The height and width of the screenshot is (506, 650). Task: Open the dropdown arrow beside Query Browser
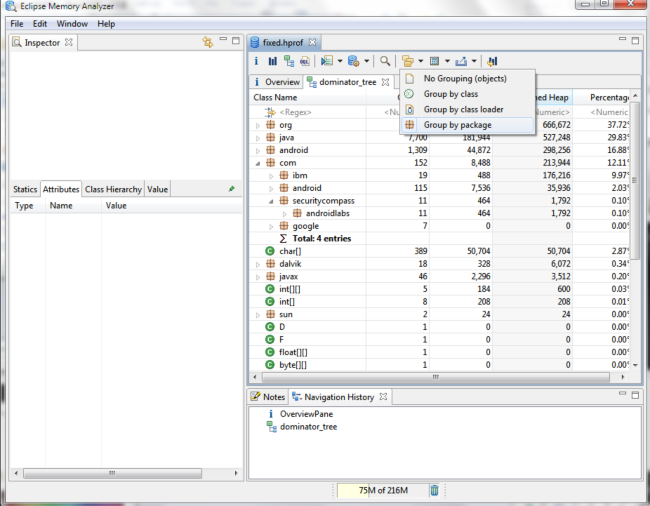pyautogui.click(x=366, y=61)
